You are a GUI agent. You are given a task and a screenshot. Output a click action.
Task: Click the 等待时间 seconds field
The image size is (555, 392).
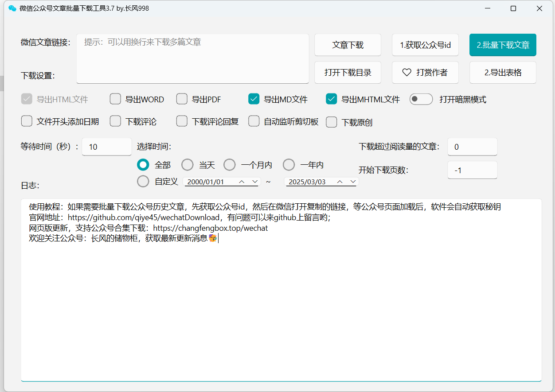(x=106, y=147)
